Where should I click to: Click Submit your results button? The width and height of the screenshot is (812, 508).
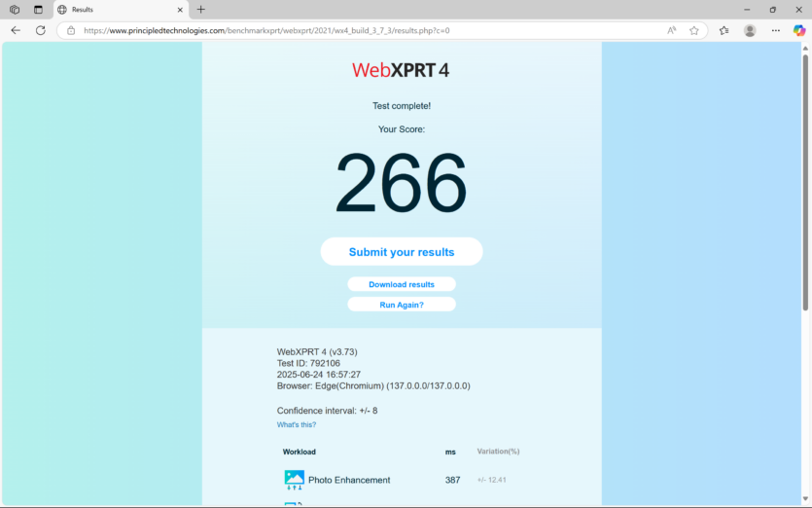(x=402, y=252)
